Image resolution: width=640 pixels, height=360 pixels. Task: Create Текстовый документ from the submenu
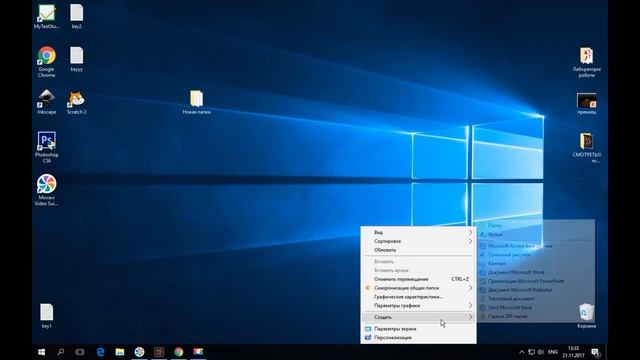tap(536, 299)
